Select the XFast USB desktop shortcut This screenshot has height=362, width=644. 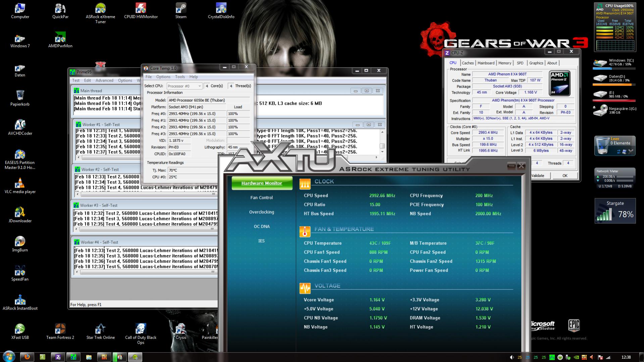20,332
